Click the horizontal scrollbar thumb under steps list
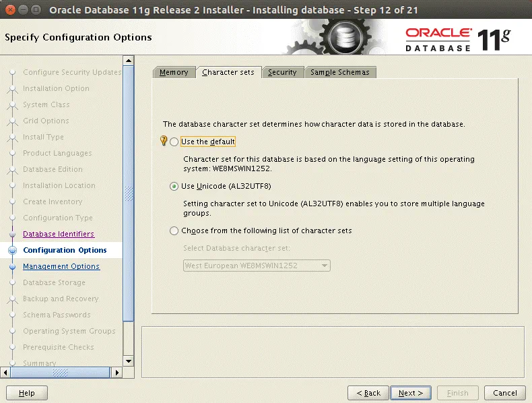Image resolution: width=532 pixels, height=403 pixels. coord(59,373)
